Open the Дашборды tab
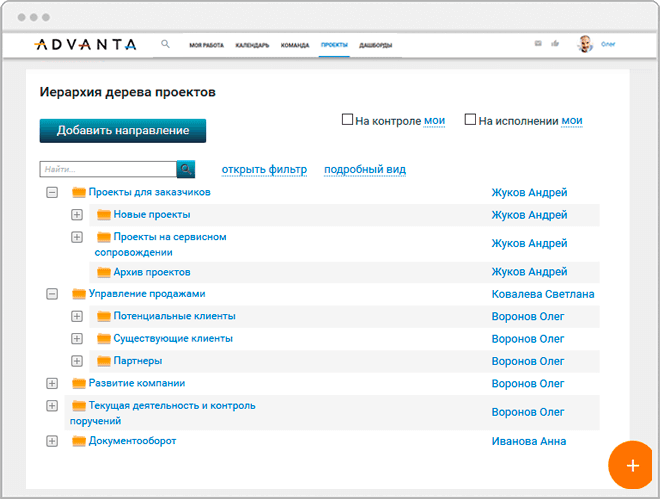 click(375, 45)
